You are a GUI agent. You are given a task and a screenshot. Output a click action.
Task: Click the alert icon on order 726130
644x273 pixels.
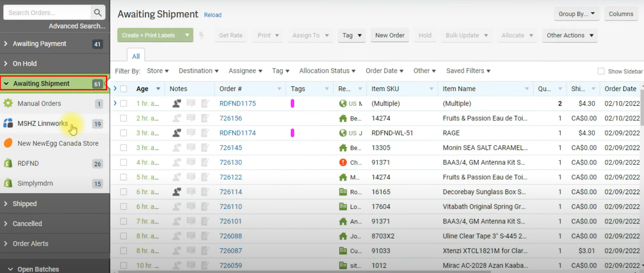tap(343, 162)
